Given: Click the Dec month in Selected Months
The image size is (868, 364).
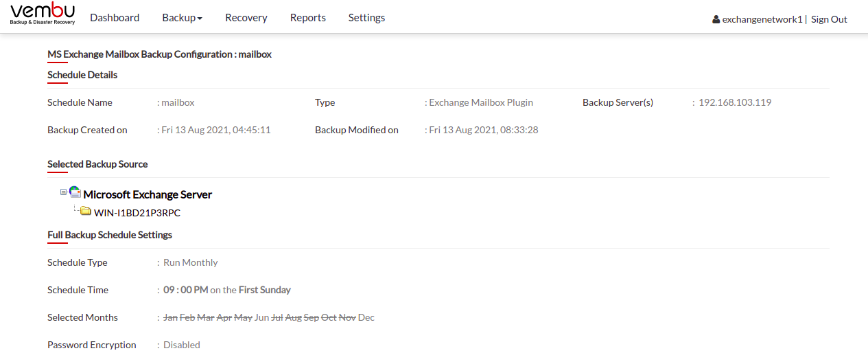Looking at the screenshot, I should 366,317.
